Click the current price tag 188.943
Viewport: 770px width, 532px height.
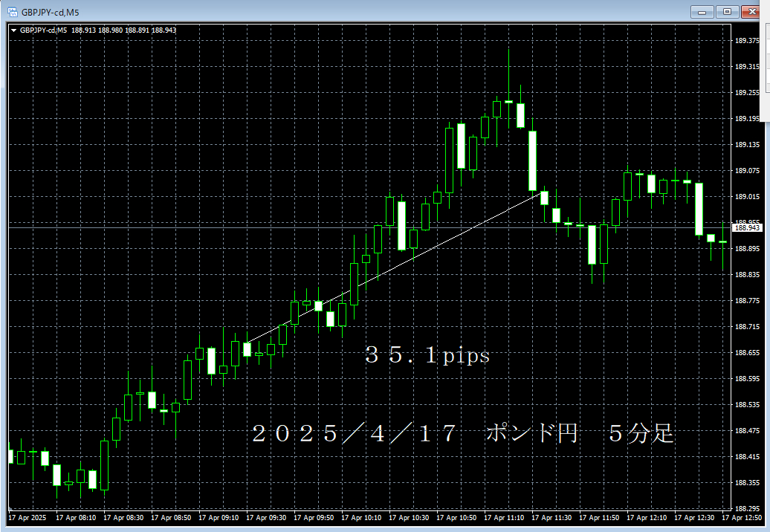748,227
